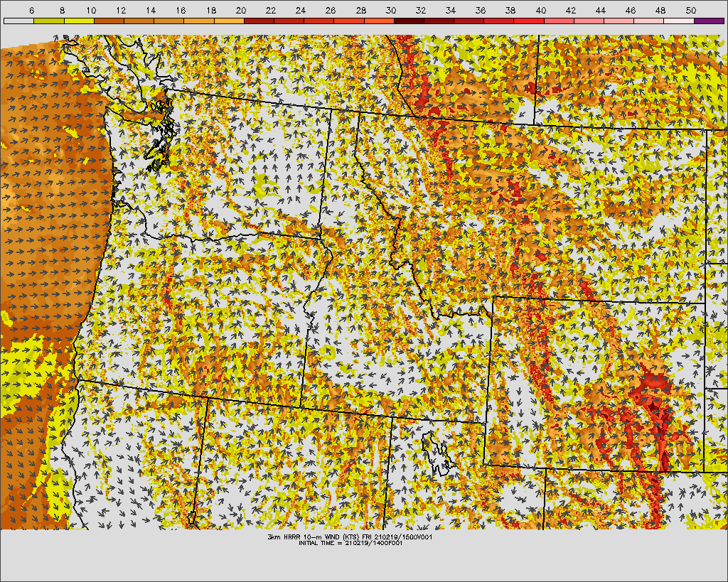This screenshot has width=728, height=582.
Task: Click the legend swatch between 42 and 44
Action: pyautogui.click(x=589, y=21)
